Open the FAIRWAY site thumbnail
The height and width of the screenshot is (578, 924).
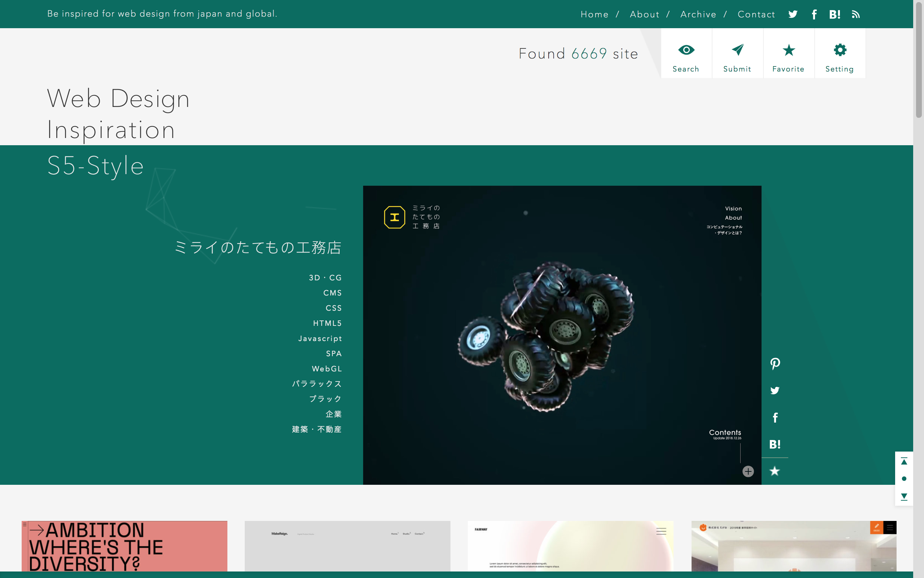click(570, 546)
